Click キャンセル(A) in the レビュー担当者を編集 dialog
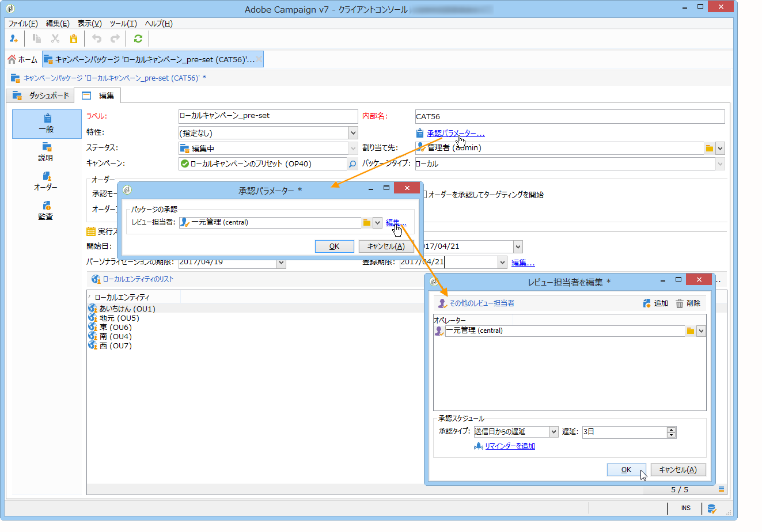Screen dimensions: 762x532 click(x=678, y=470)
